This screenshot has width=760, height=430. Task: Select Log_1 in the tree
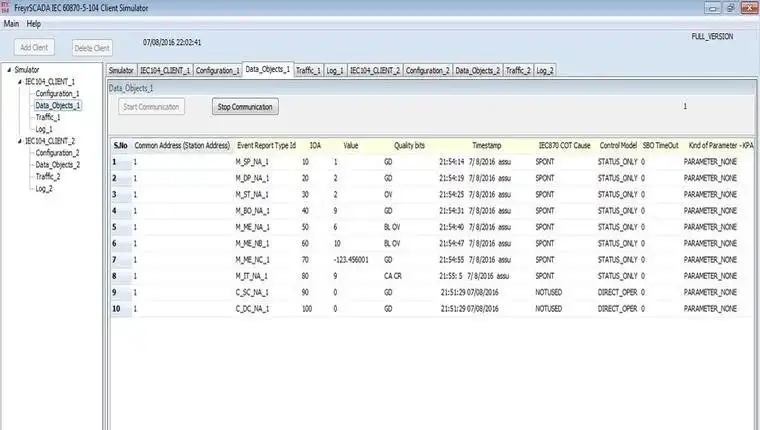click(44, 129)
